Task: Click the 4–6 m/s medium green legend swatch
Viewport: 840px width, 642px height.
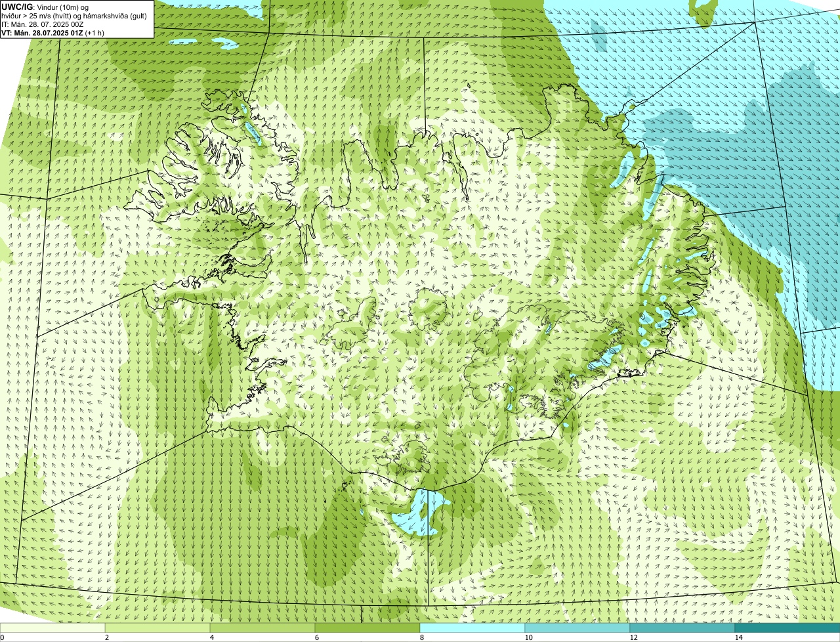Action: tap(262, 628)
